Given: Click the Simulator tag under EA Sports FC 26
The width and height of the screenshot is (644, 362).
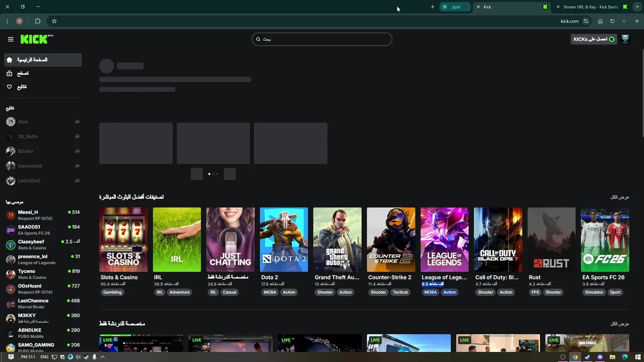Looking at the screenshot, I should coord(594,292).
